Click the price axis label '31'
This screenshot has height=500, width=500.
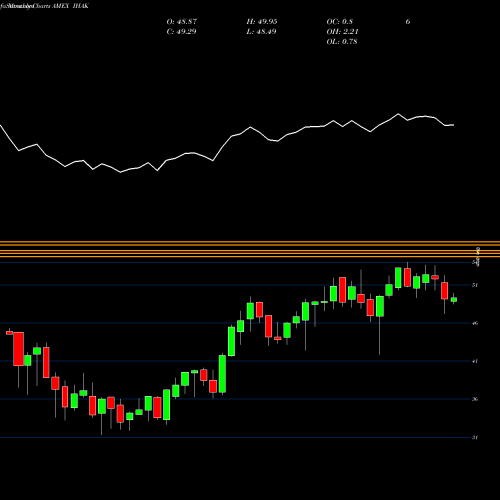[475, 437]
